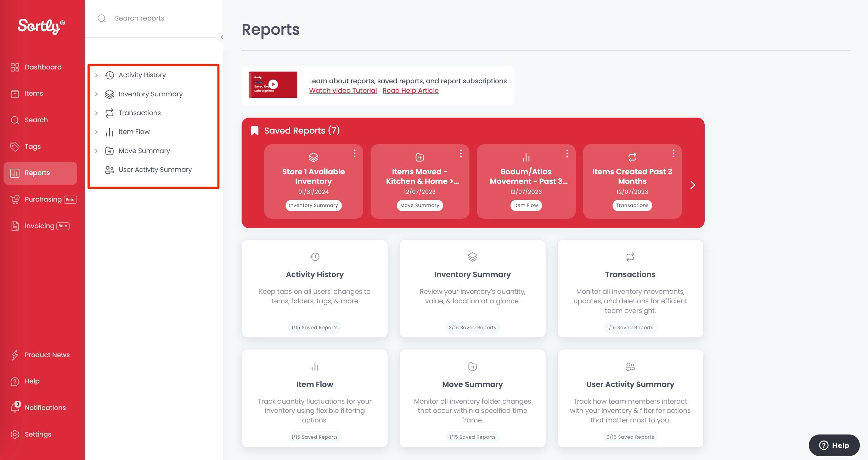Expand Activity History tree chevron

tap(96, 75)
